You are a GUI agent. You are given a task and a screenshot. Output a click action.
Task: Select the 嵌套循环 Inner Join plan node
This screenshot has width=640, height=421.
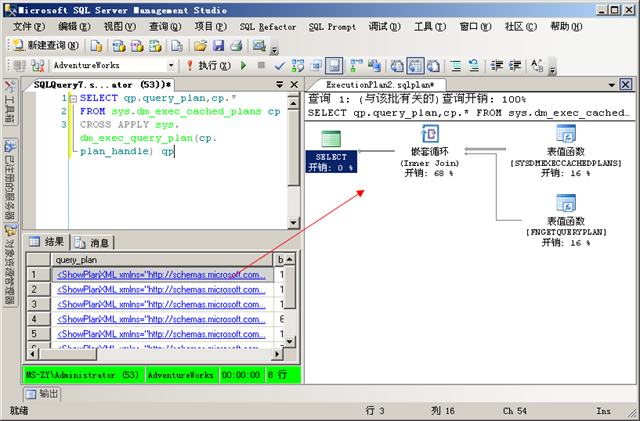429,151
